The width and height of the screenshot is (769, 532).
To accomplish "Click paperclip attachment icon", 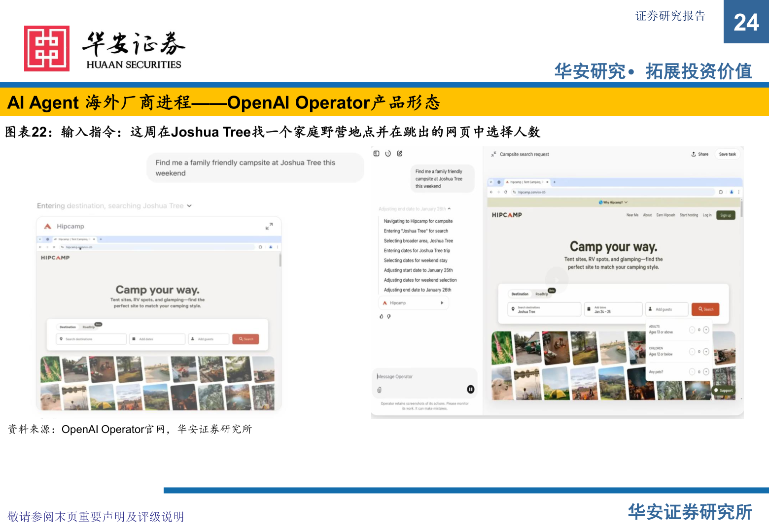I will (x=379, y=390).
